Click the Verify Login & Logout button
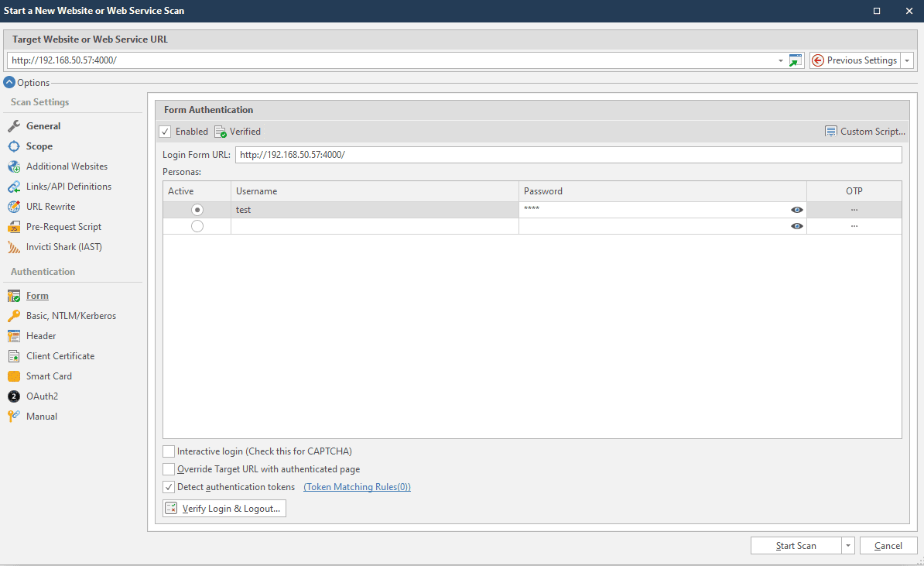The width and height of the screenshot is (924, 566). coord(224,509)
